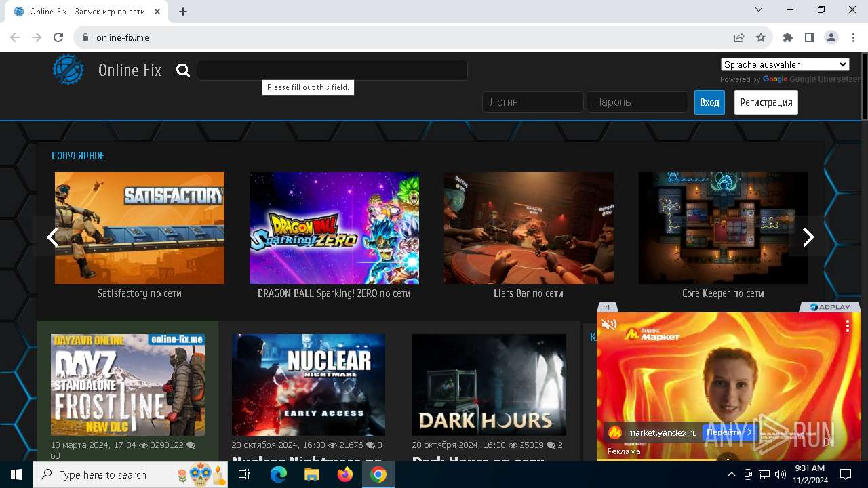Launch Microsoft Edge from taskbar
868x488 pixels.
(279, 474)
